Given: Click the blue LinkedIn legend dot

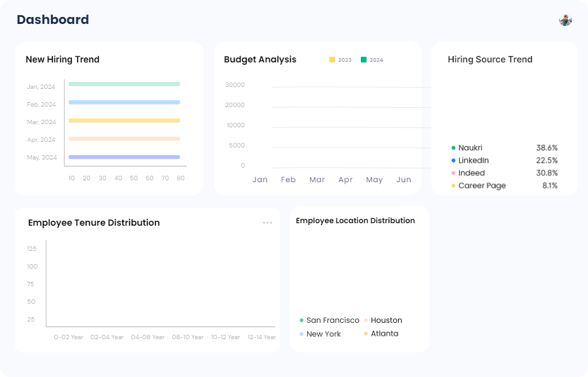Looking at the screenshot, I should tap(453, 161).
